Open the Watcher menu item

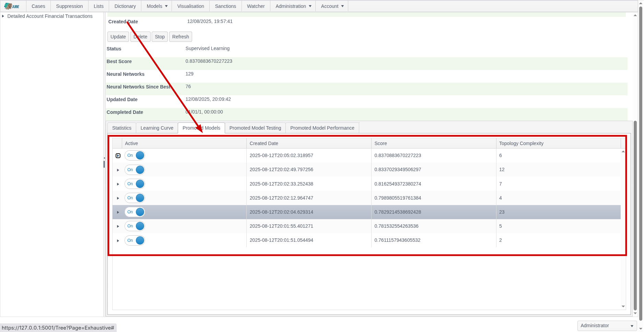click(x=256, y=6)
